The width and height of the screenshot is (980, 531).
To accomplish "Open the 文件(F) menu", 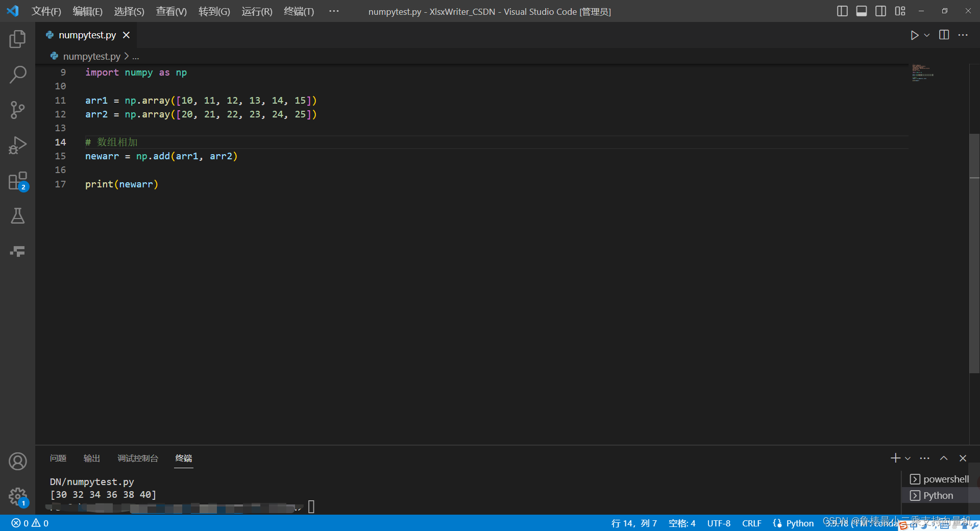I will tap(46, 11).
